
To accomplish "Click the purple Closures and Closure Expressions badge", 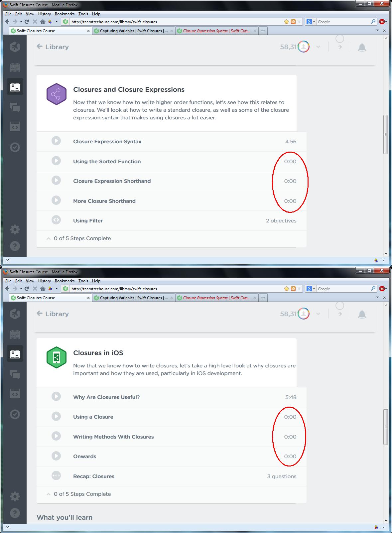I will pyautogui.click(x=56, y=94).
